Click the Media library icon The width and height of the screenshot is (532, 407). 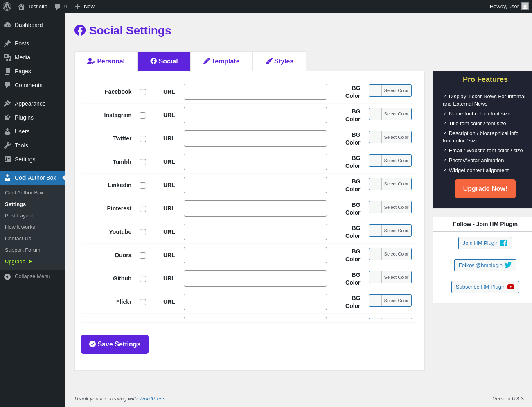pyautogui.click(x=7, y=57)
